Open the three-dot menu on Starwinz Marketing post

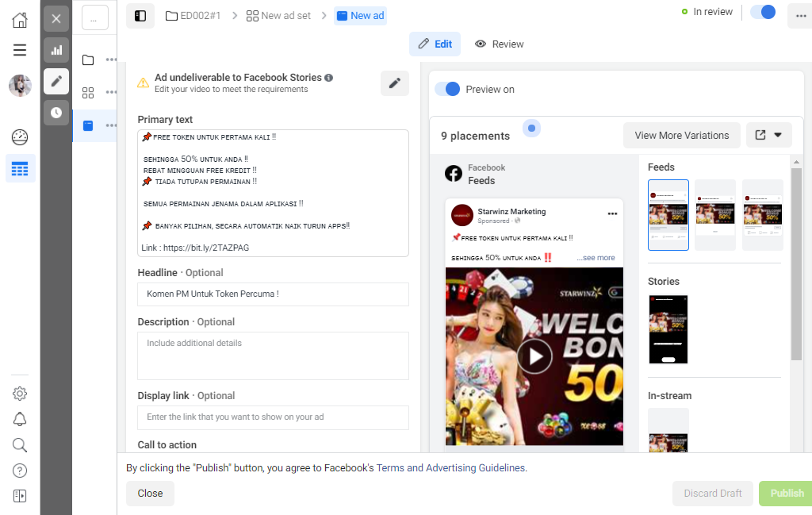pyautogui.click(x=612, y=213)
